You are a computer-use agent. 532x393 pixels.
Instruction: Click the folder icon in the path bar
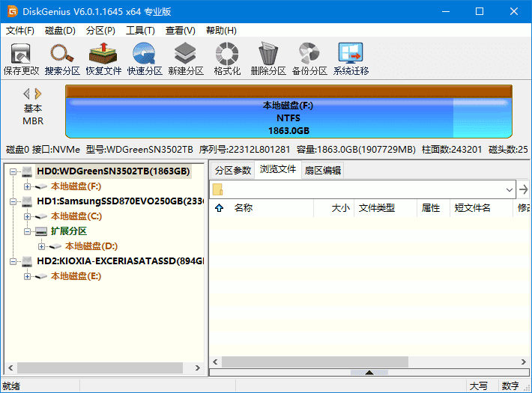(x=217, y=189)
